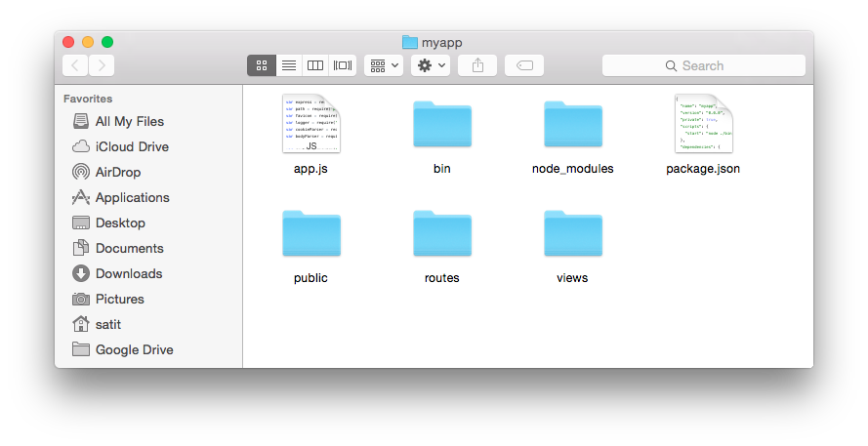Click the bin folder name label
This screenshot has height=446, width=868.
[x=441, y=169]
